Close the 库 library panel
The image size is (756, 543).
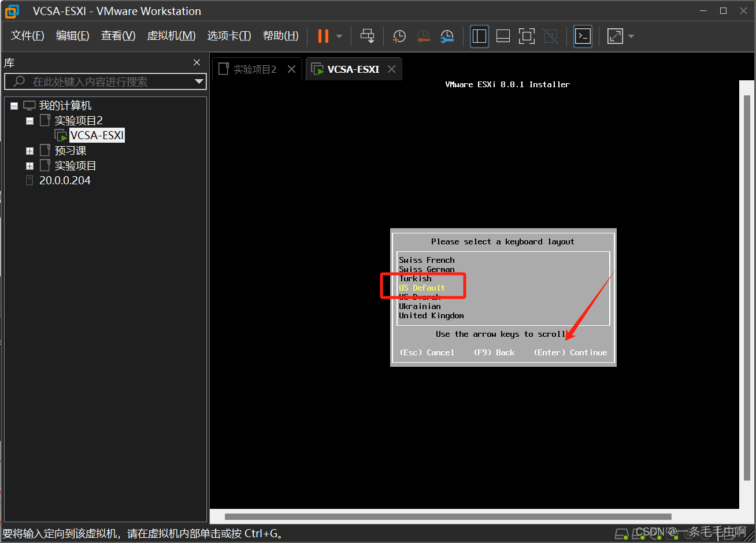click(197, 62)
